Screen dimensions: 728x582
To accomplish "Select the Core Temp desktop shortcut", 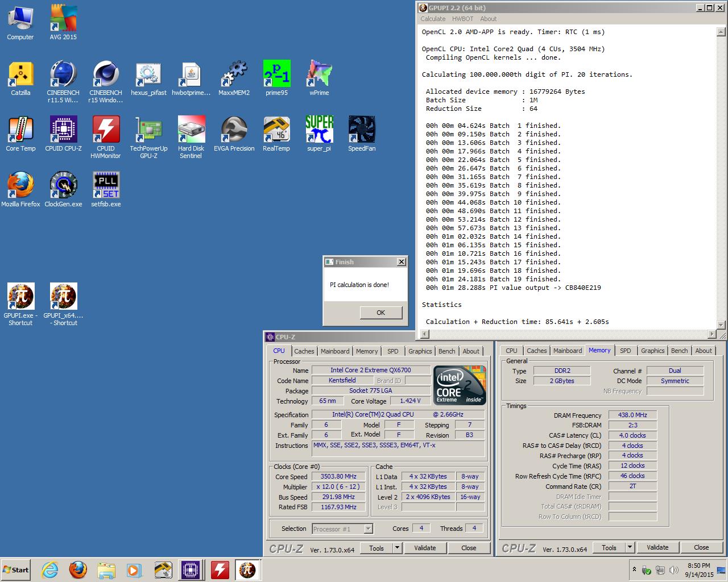I will tap(20, 134).
